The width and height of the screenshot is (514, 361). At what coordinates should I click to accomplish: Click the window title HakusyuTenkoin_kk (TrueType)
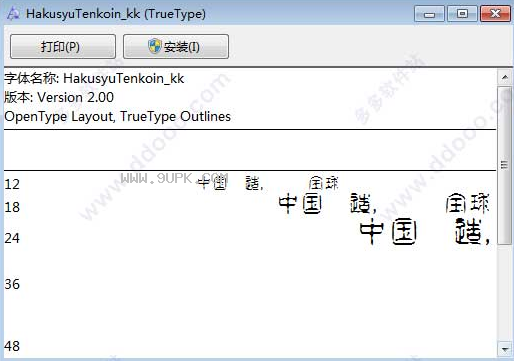coord(116,14)
